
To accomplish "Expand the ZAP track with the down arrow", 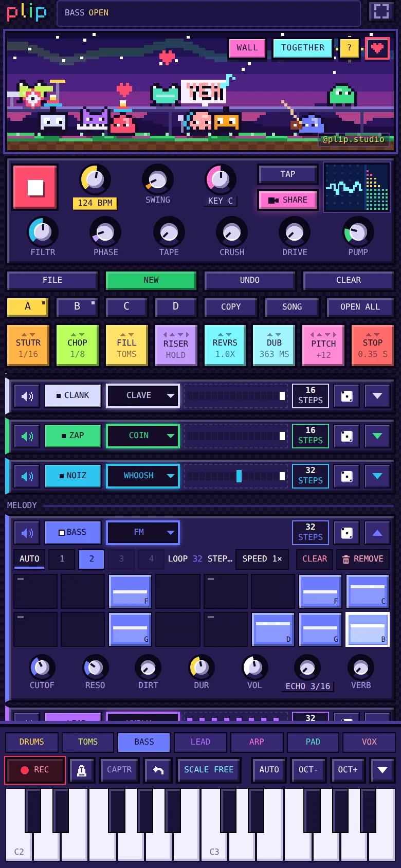I will (377, 436).
